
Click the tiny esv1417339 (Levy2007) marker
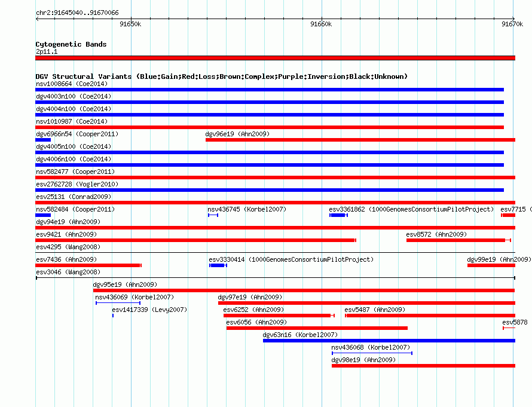(x=113, y=316)
